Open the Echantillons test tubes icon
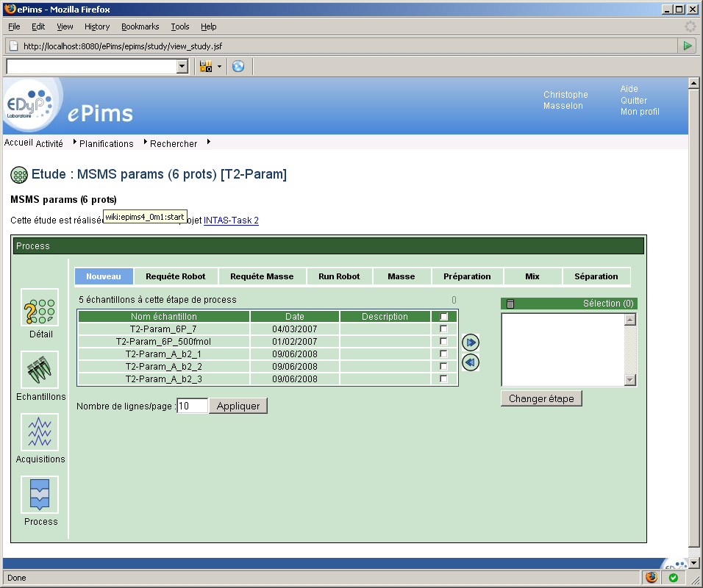Image resolution: width=703 pixels, height=588 pixels. point(40,369)
